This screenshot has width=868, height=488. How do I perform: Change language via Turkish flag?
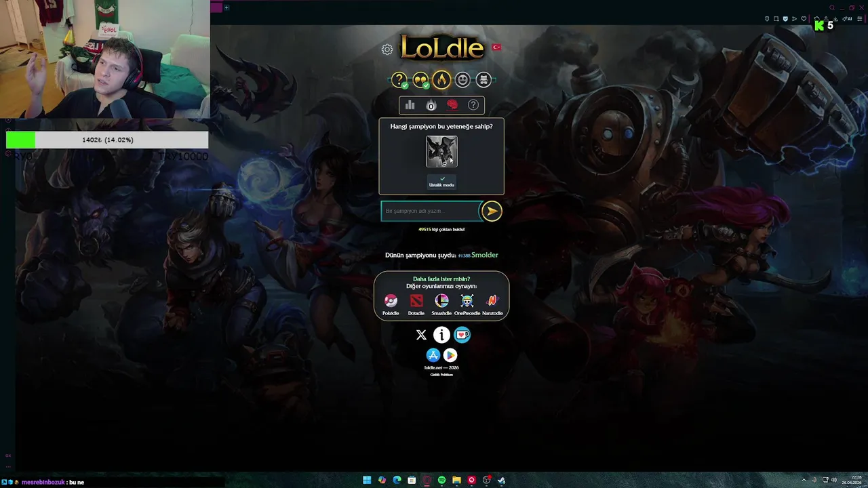point(496,47)
